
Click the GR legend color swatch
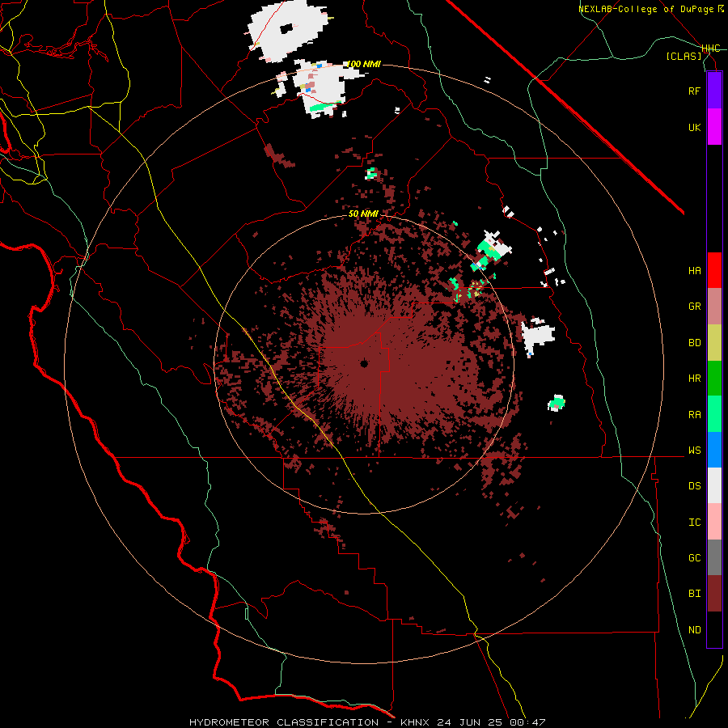(714, 307)
